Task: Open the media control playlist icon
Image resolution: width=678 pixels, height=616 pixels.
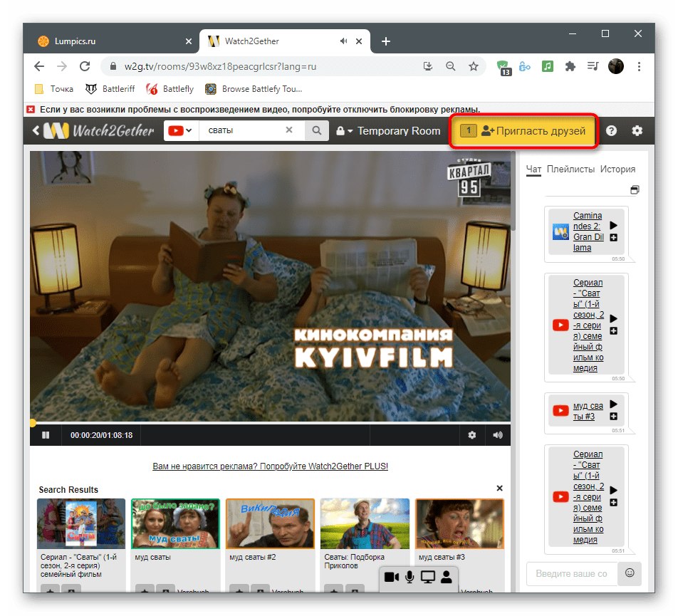Action: point(593,66)
